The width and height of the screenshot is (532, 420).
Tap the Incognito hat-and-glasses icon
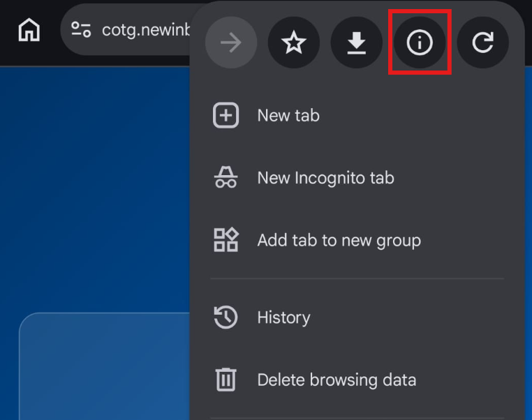click(x=226, y=177)
